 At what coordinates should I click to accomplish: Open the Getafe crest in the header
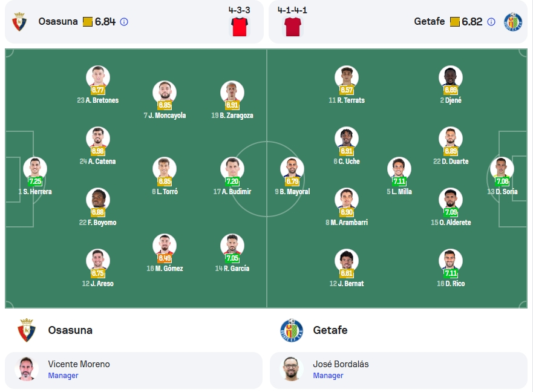513,22
